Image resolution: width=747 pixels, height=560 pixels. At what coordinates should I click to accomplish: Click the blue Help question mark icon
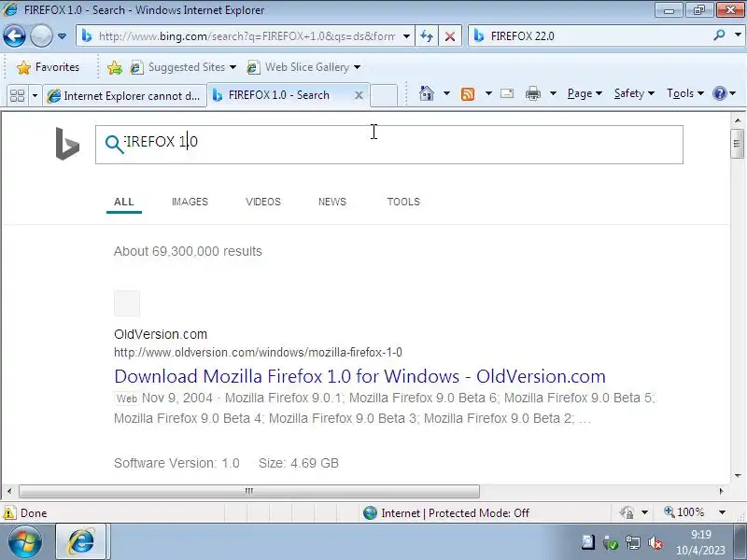[x=720, y=93]
